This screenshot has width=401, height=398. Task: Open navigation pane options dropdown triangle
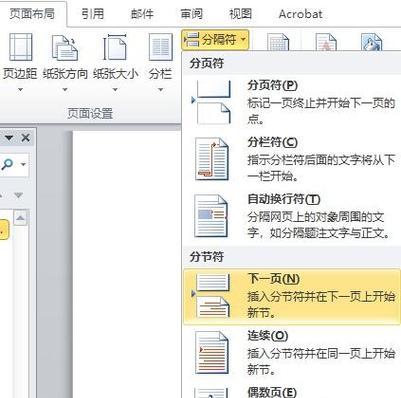point(9,138)
